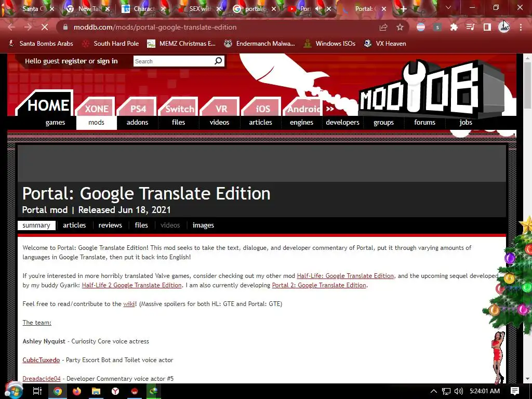532x399 pixels.
Task: Select the mod's articles tab
Action: tap(74, 225)
